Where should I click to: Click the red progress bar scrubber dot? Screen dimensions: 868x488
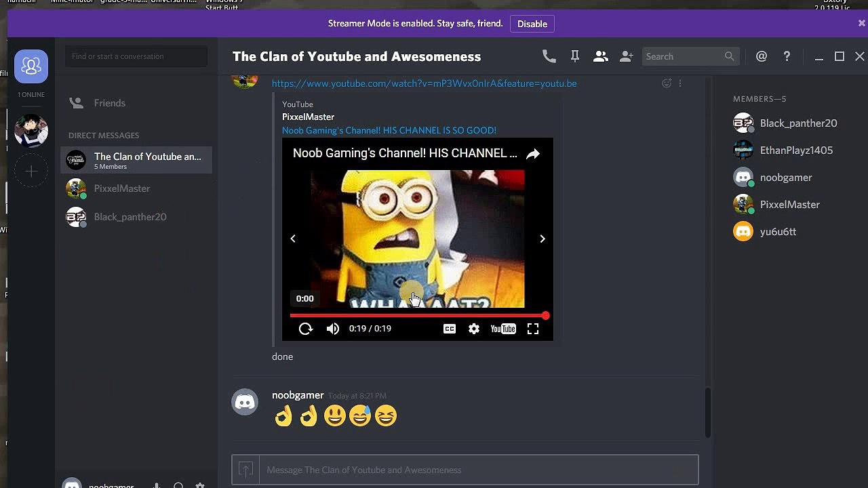[x=545, y=316]
